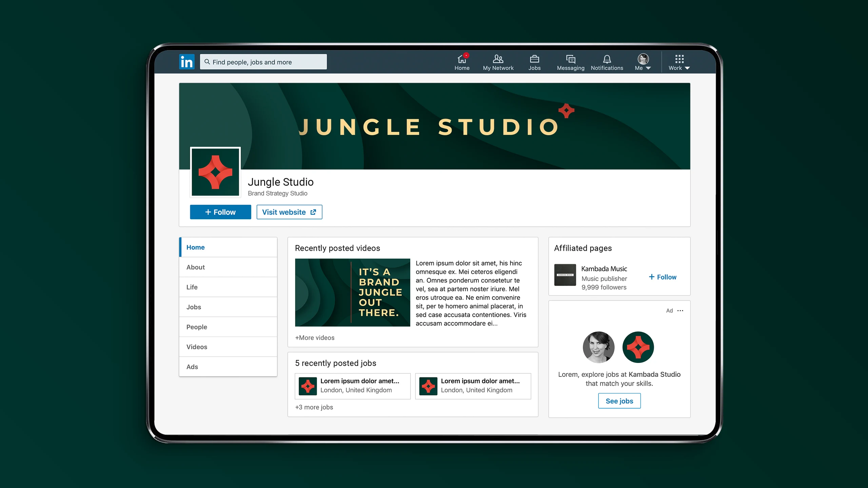Click the LinkedIn logo icon
Viewport: 868px width, 488px height.
point(186,62)
